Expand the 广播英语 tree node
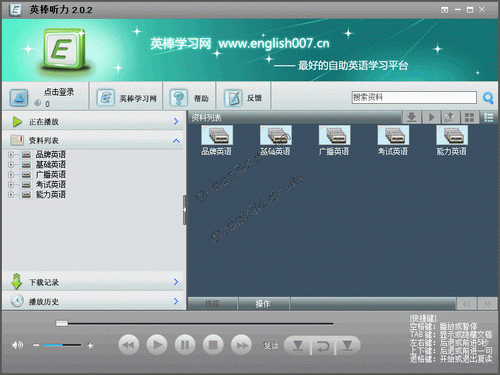 pyautogui.click(x=11, y=174)
